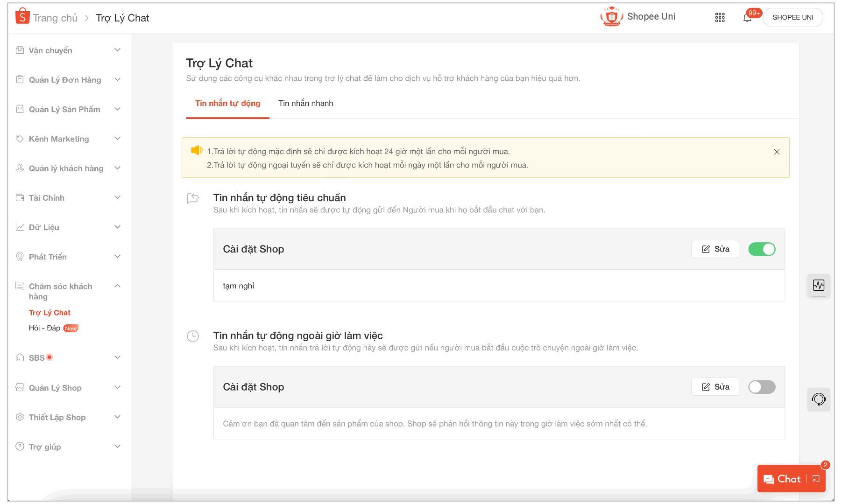Dismiss the yellow auto-reply notice banner
The height and width of the screenshot is (504, 842).
(x=777, y=152)
